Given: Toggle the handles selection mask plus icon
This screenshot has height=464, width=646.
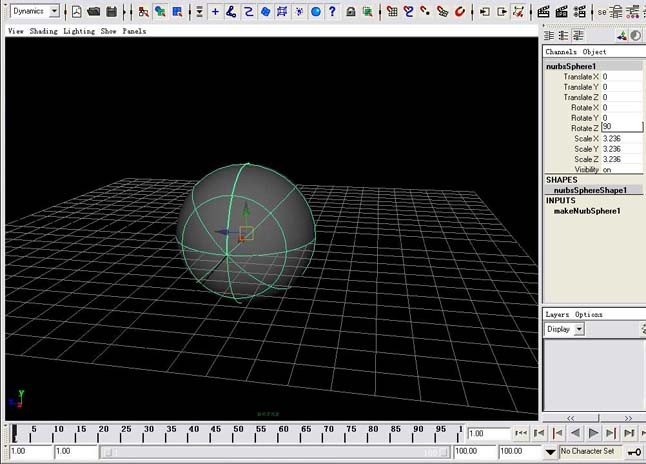Looking at the screenshot, I should (x=215, y=12).
